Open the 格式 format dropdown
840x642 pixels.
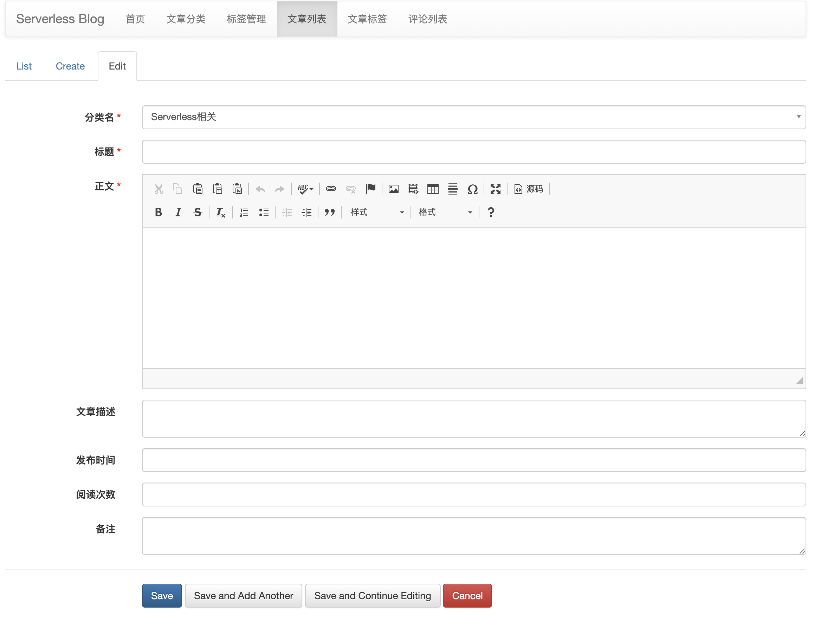point(445,212)
